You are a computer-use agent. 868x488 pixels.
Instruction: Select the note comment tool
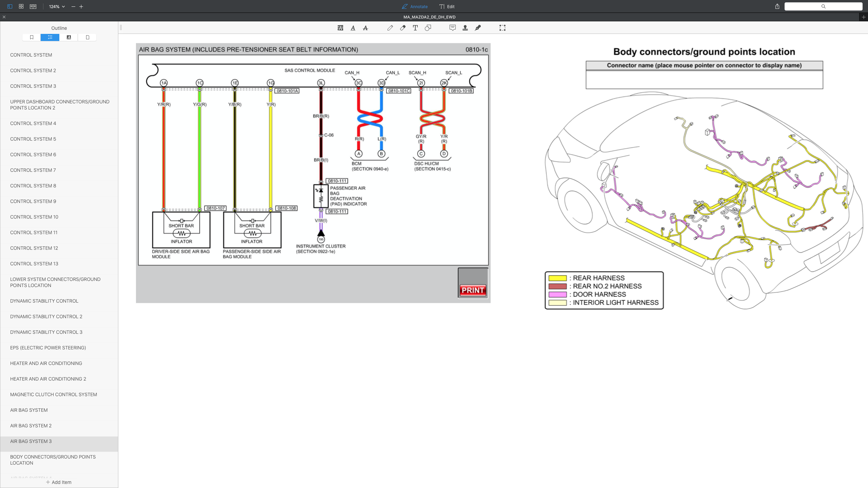[x=453, y=28]
